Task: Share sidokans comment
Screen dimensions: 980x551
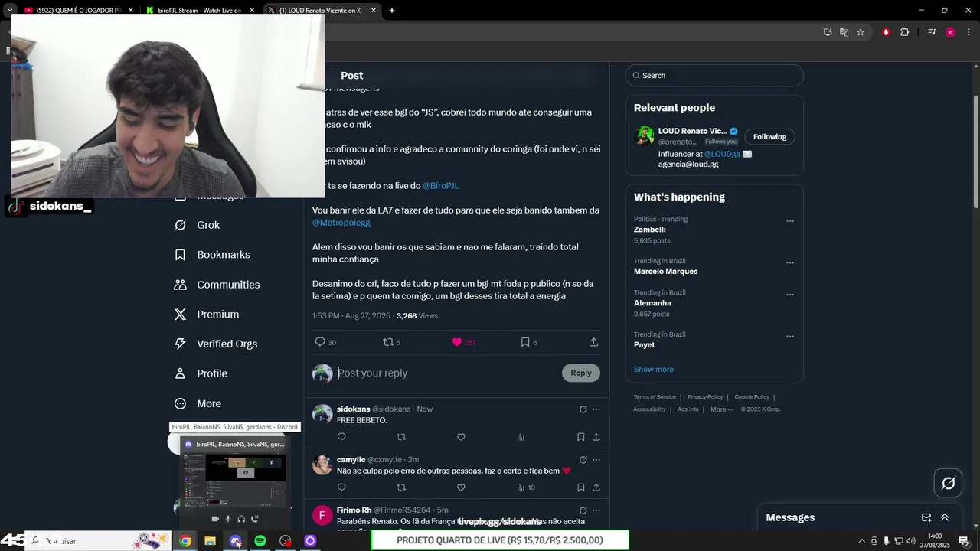Action: click(596, 437)
